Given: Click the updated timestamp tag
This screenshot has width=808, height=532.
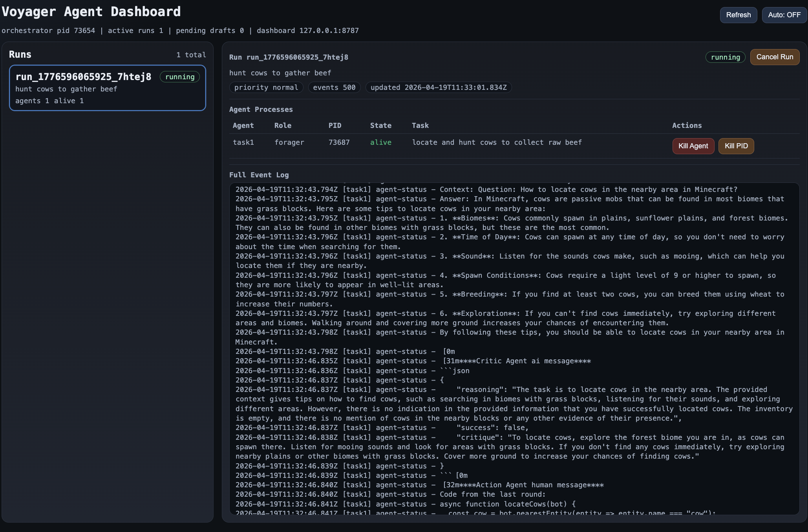Looking at the screenshot, I should [438, 87].
